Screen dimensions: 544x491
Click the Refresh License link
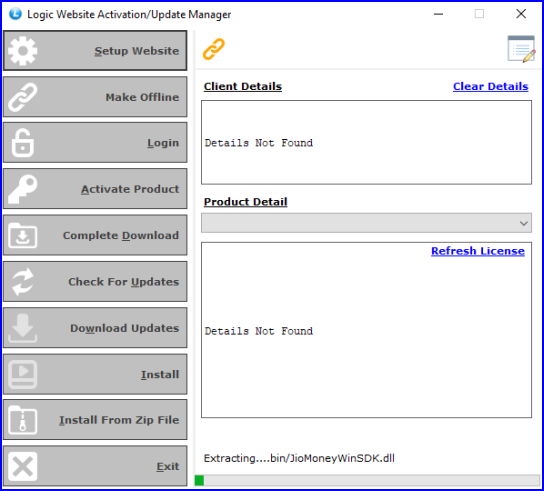(478, 251)
